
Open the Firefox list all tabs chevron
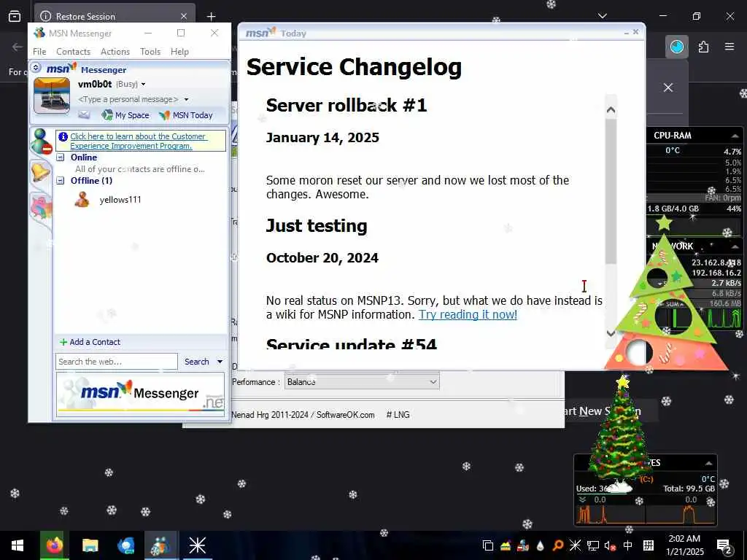click(602, 16)
